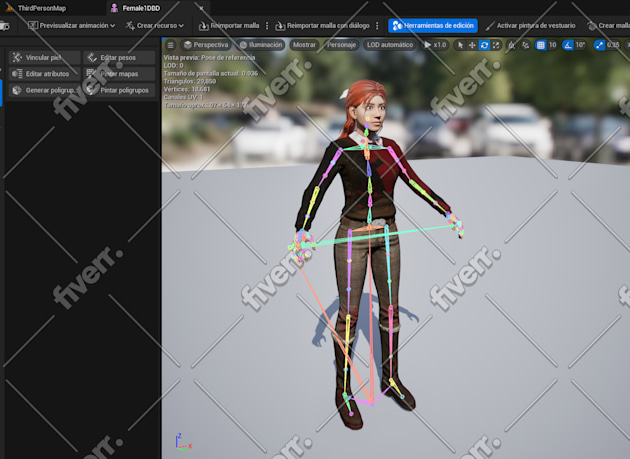Viewport: 630px width, 459px height.
Task: Click the XYZ axis orientation widget
Action: coord(183,443)
